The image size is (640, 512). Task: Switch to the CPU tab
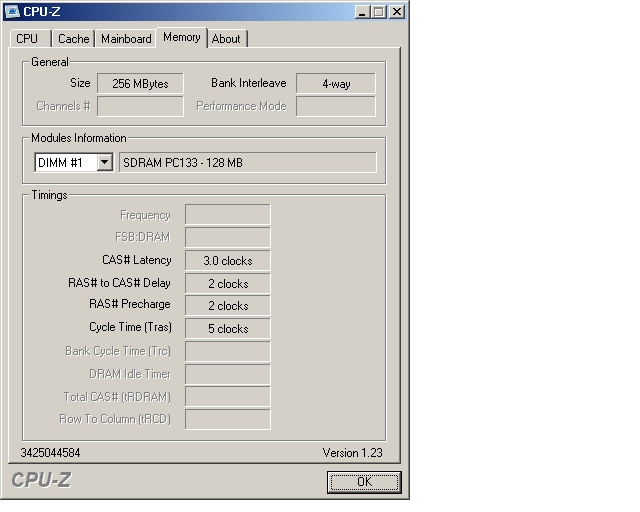[x=30, y=39]
